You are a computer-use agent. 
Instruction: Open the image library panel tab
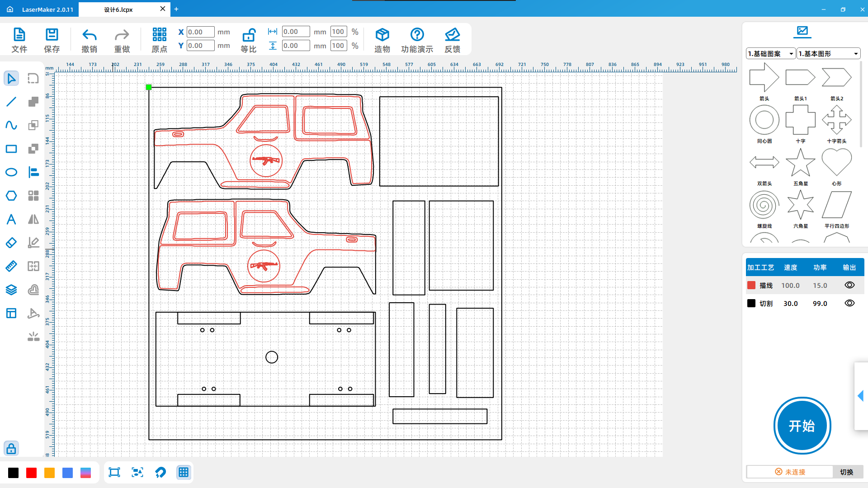point(802,31)
